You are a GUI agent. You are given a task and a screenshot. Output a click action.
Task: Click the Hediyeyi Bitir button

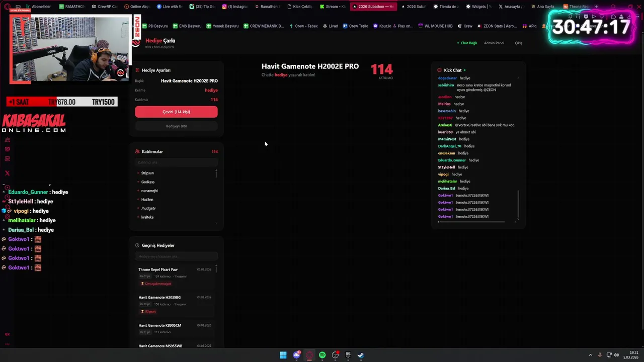pyautogui.click(x=176, y=126)
